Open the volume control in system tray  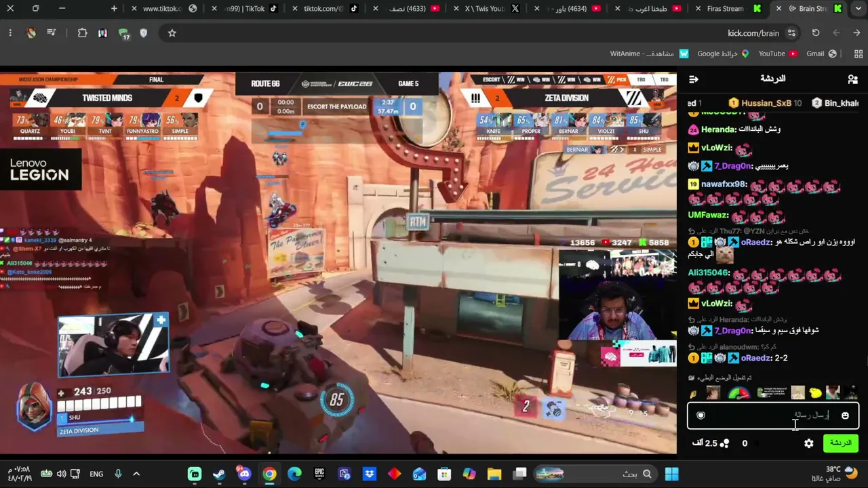pos(62,474)
